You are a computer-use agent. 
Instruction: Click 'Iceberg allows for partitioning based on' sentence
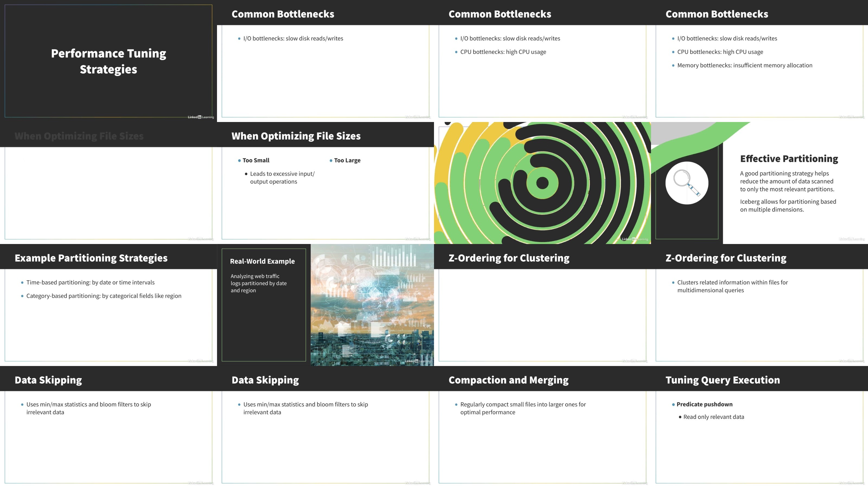tap(788, 206)
